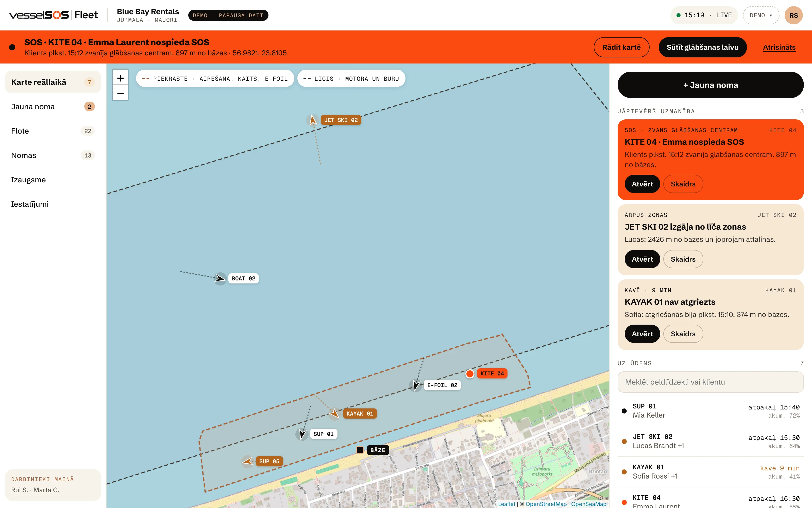812x508 pixels.
Task: Click Skaidrs on JET SKI 02 alert
Action: tap(683, 259)
